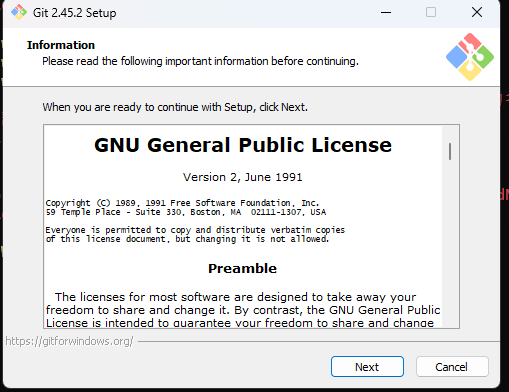Click the 'freedom to share and change it' line
509x392 pixels.
point(243,310)
